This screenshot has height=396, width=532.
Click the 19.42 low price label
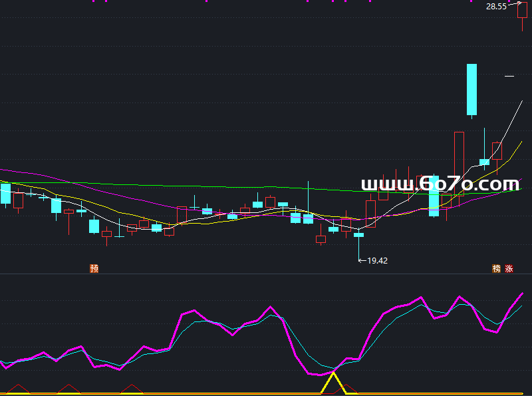pos(377,261)
